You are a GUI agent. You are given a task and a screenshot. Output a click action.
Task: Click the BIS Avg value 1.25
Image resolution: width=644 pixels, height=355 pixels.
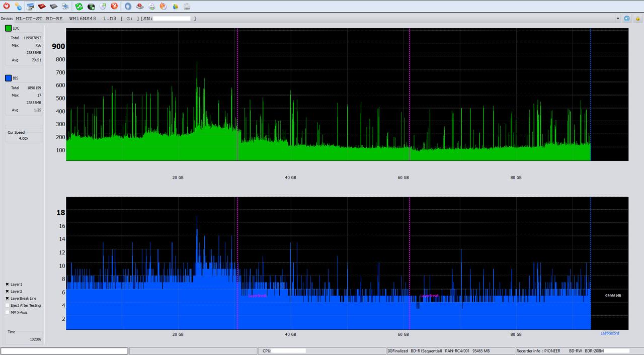point(37,110)
